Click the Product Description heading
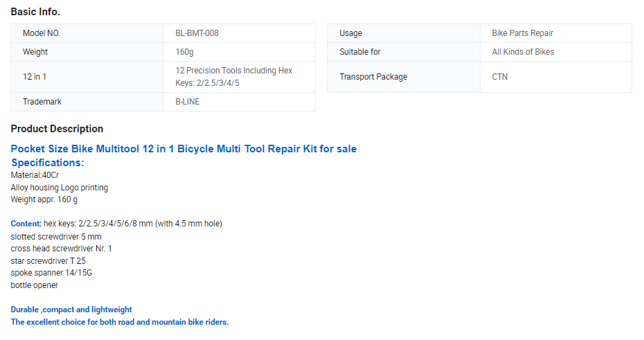 tap(57, 129)
